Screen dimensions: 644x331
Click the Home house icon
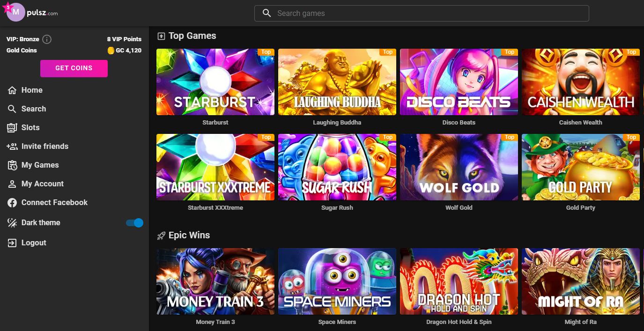tap(12, 90)
